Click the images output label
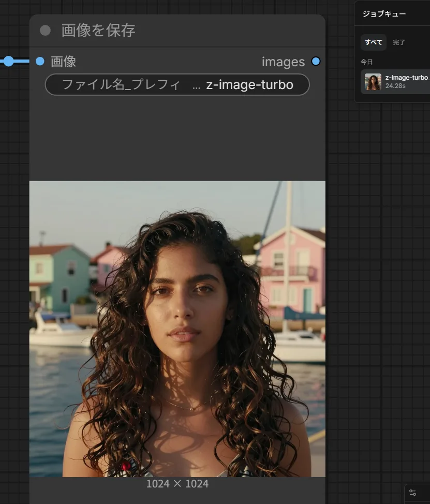This screenshot has height=504, width=430. (x=283, y=62)
